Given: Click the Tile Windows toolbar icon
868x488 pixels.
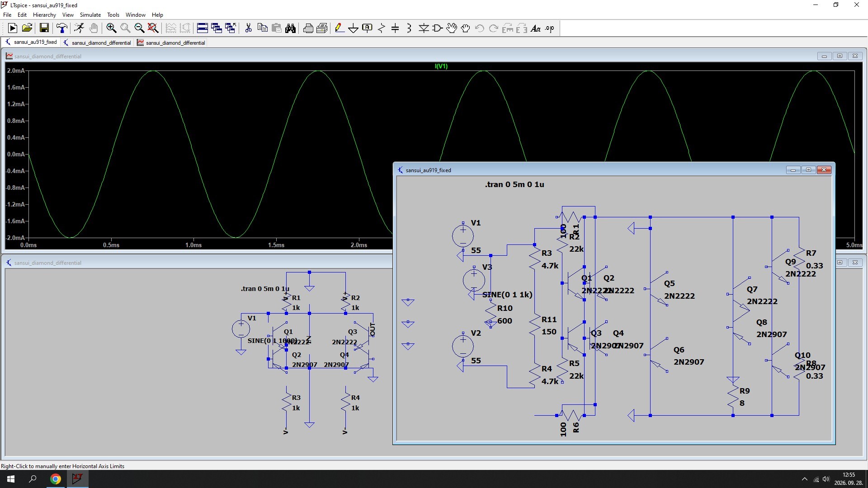Looking at the screenshot, I should tap(203, 28).
